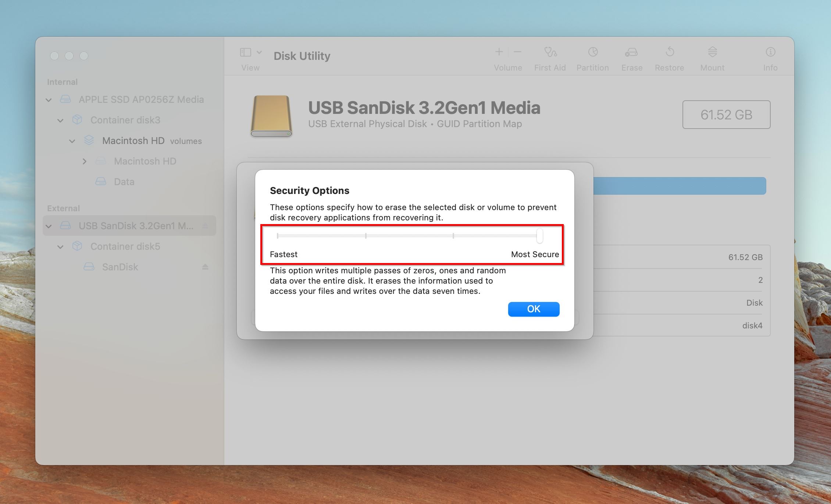
Task: Select the Restore toolbar icon
Action: pos(670,52)
